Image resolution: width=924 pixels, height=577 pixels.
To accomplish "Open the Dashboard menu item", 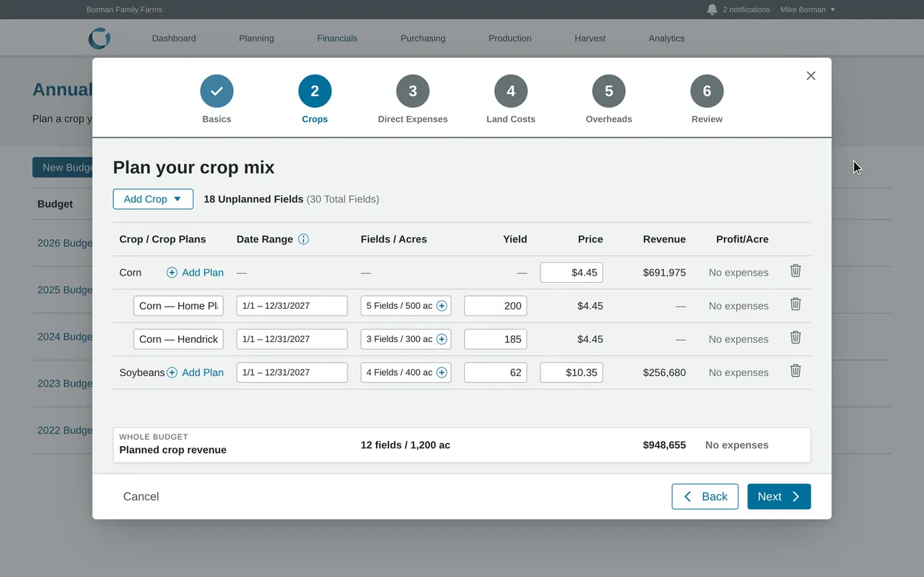I will [174, 38].
